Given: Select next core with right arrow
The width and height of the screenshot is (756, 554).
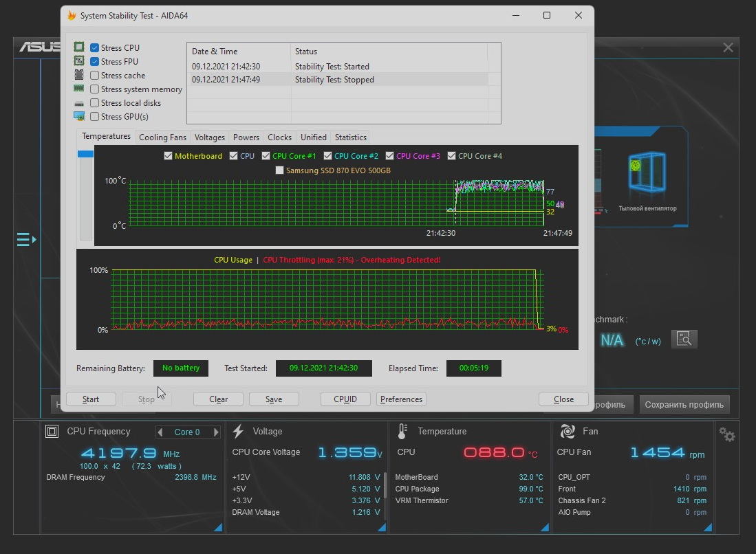Looking at the screenshot, I should tap(216, 432).
